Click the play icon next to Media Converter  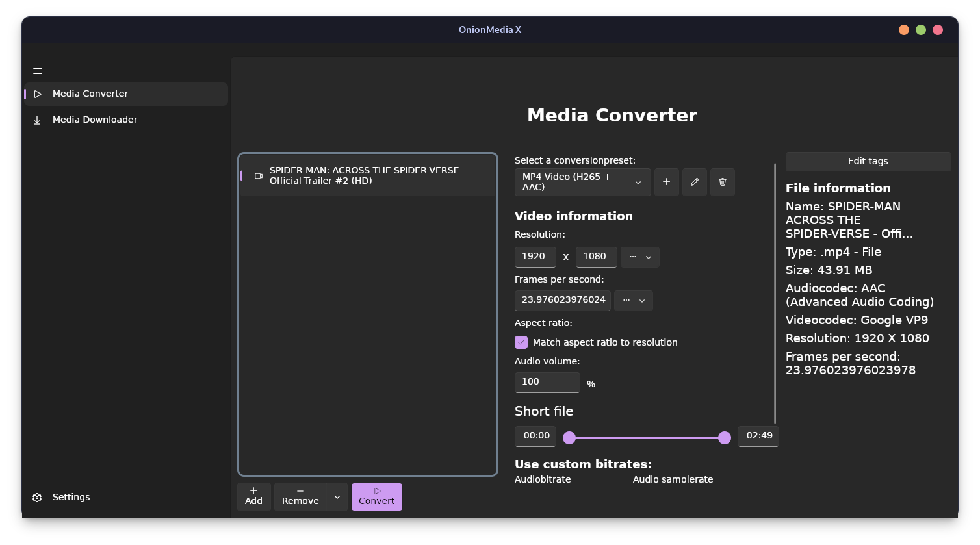click(37, 94)
